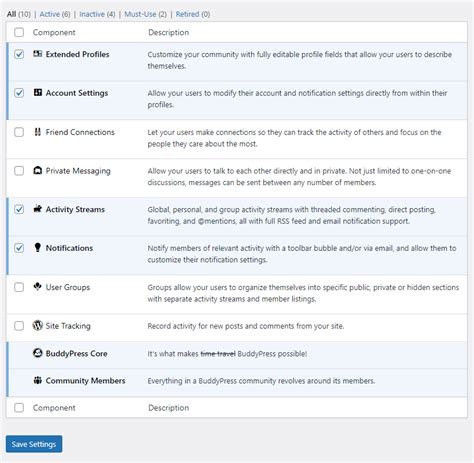Enable the Friend Connections checkbox
The image size is (474, 463).
(x=19, y=132)
